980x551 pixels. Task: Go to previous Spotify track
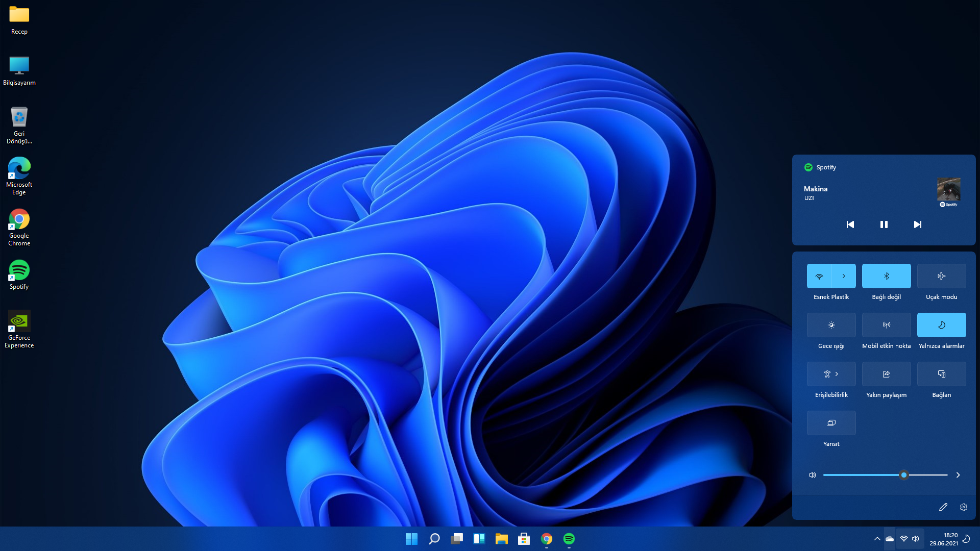coord(850,224)
